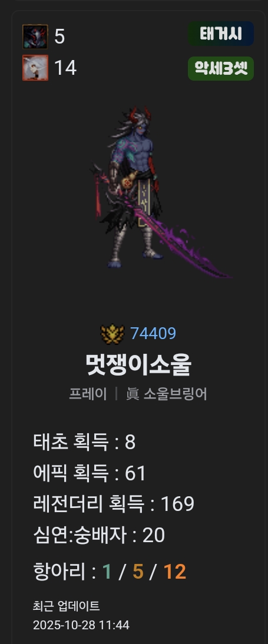Click the red-framed character icon beside 14

35,68
